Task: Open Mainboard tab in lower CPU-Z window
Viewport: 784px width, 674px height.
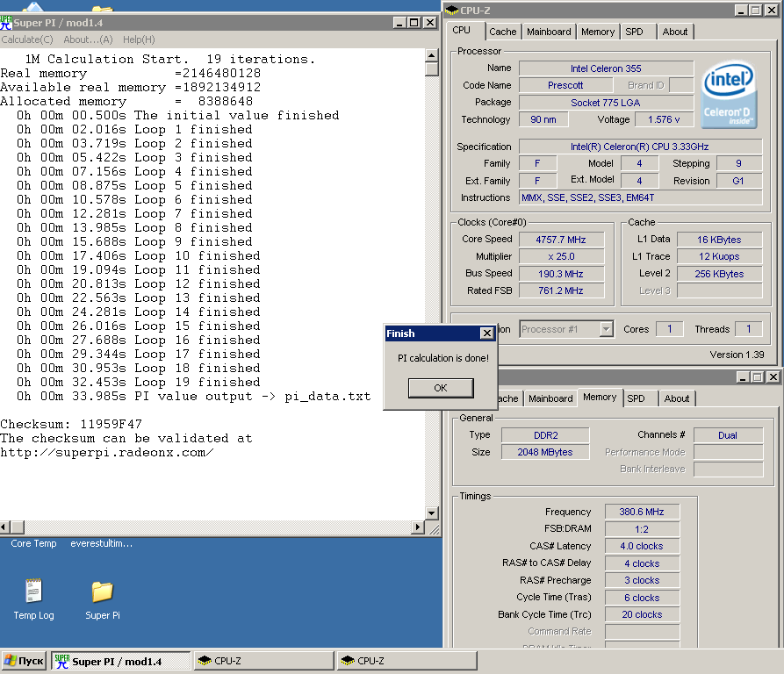Action: [x=550, y=398]
